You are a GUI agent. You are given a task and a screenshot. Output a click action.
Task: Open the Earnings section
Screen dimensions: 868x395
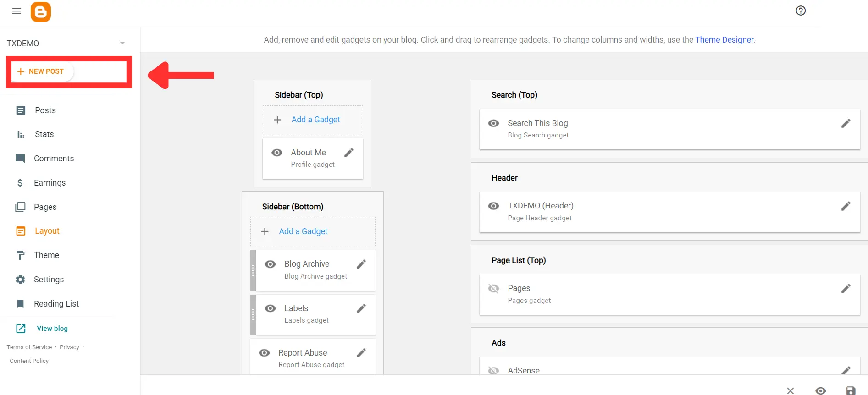[x=50, y=183]
